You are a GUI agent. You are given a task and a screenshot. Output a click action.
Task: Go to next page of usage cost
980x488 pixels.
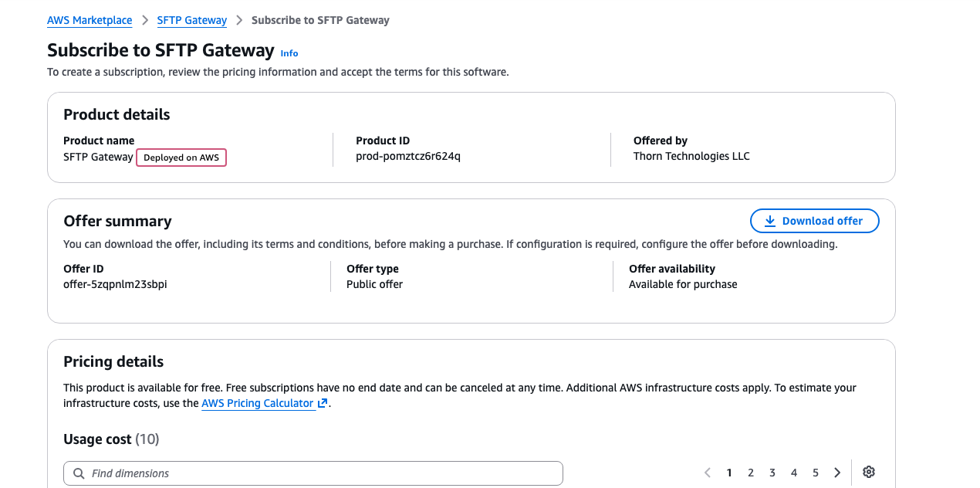point(837,473)
